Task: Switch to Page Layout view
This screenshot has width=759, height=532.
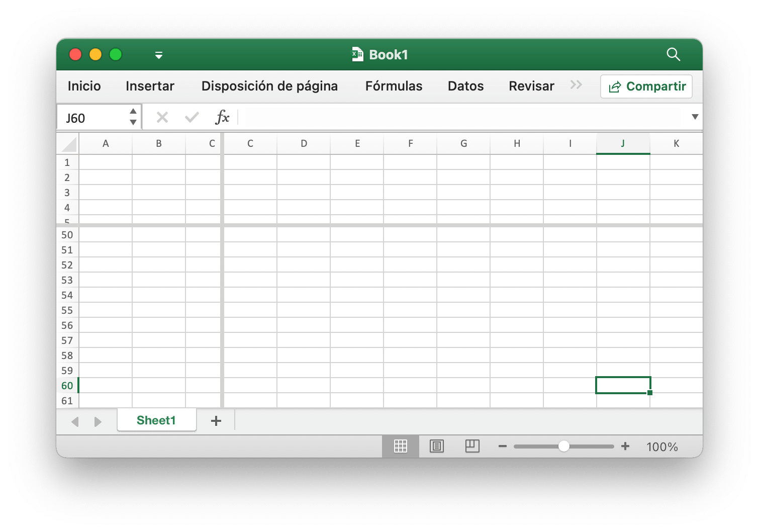Action: 437,446
